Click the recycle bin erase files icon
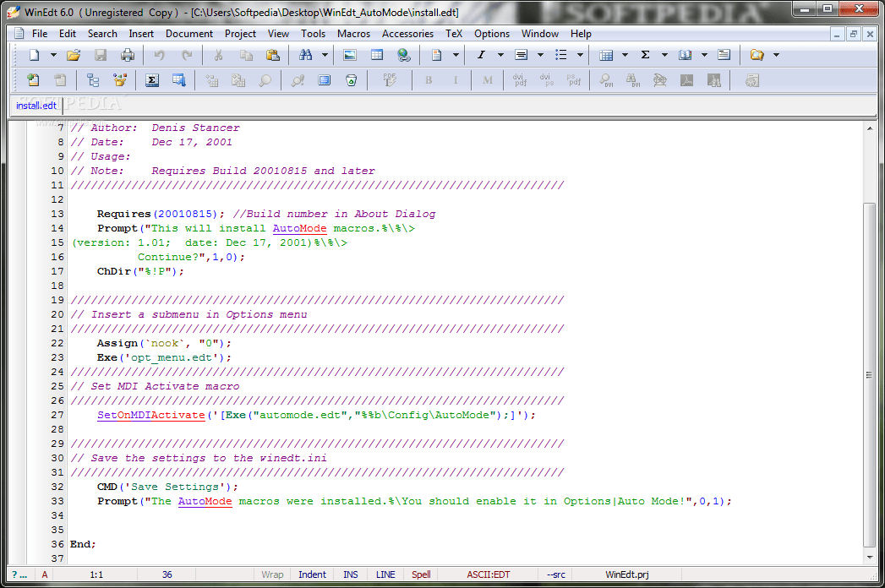The height and width of the screenshot is (588, 885). click(351, 81)
